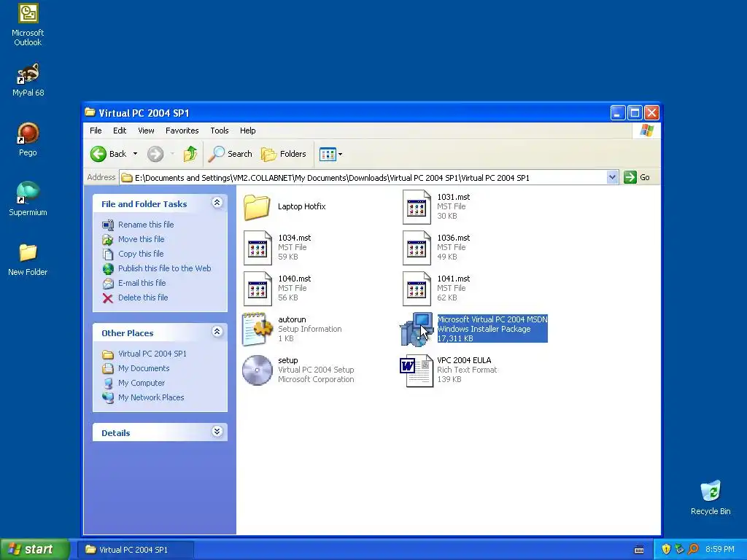The image size is (747, 560).
Task: Expand the Details panel
Action: pos(217,432)
